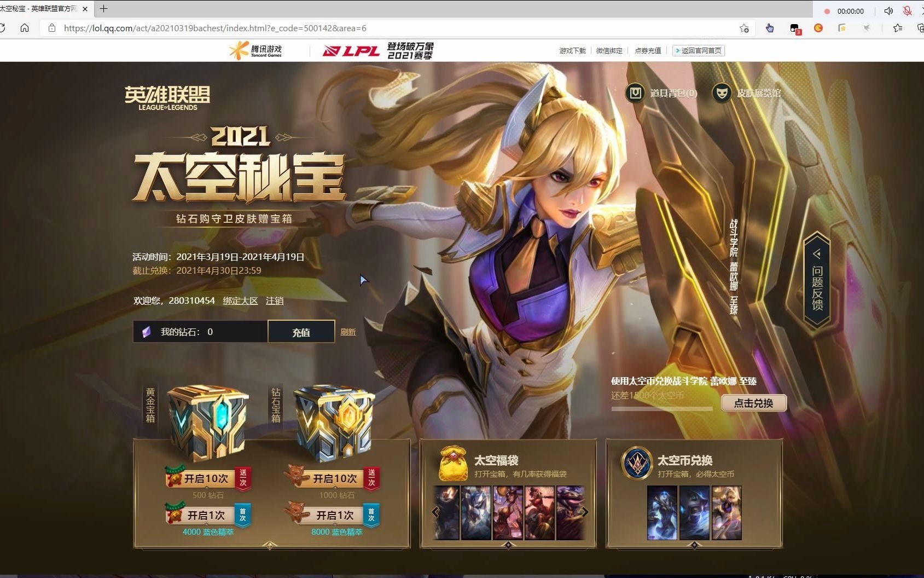Click the volume speaker icon in recorder bar
924x578 pixels.
888,11
